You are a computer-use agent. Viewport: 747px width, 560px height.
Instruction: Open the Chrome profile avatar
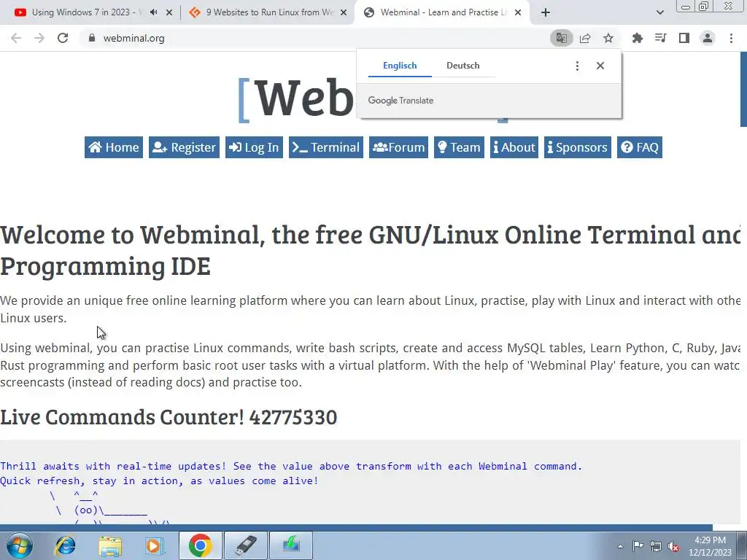tap(708, 38)
